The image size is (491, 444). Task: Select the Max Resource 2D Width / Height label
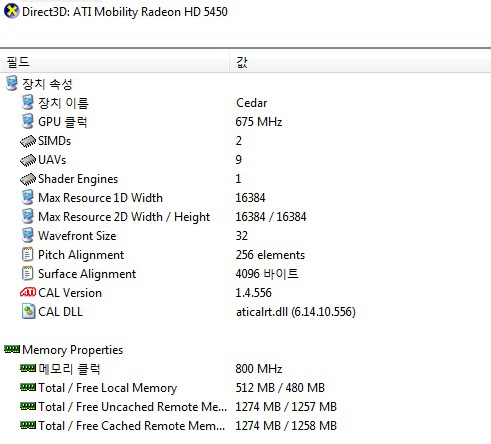click(x=124, y=217)
